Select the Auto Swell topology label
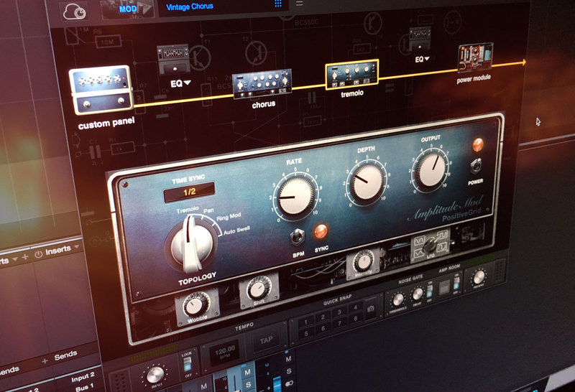The width and height of the screenshot is (575, 392). pyautogui.click(x=236, y=230)
